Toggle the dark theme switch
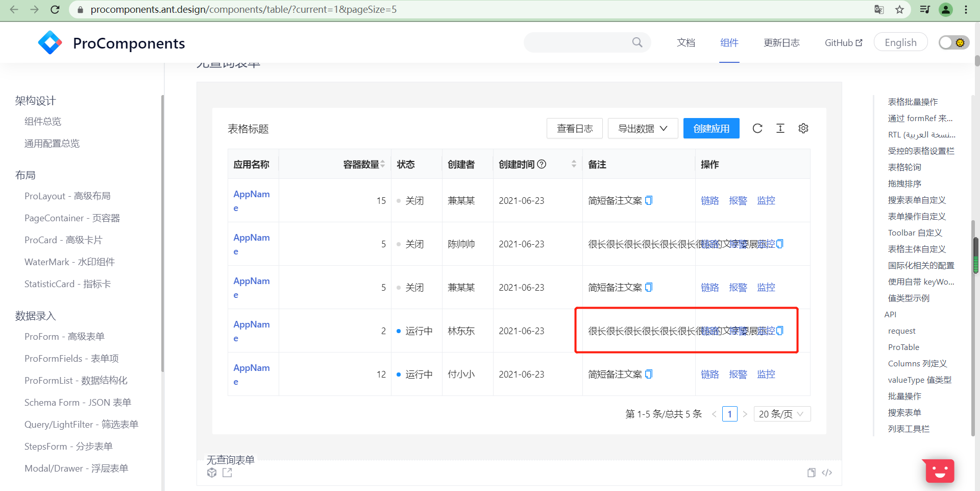980x491 pixels. 952,42
